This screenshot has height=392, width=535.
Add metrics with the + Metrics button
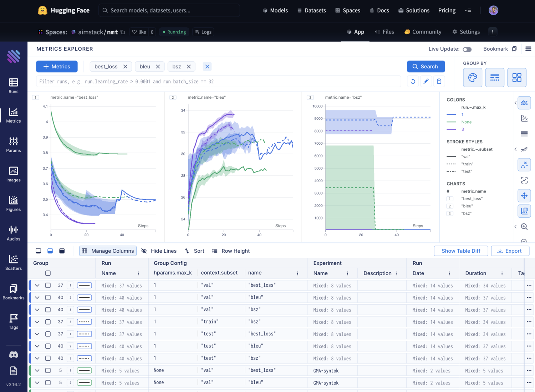pos(57,67)
